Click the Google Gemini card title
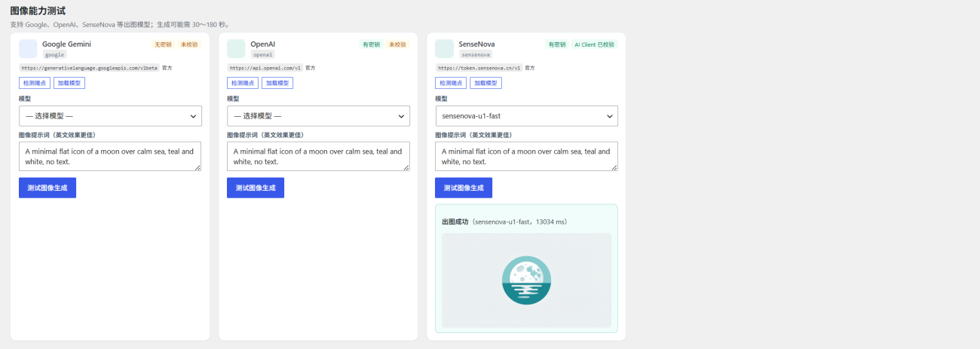 point(66,44)
